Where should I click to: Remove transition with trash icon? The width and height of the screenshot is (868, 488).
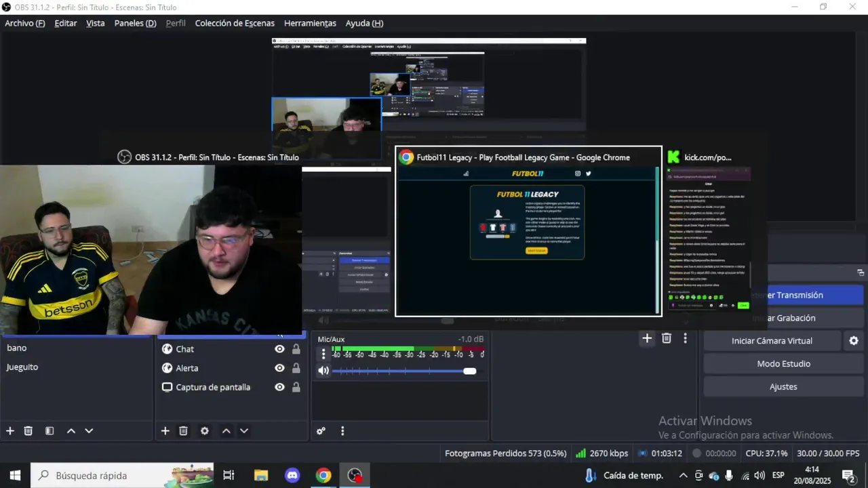click(x=667, y=338)
